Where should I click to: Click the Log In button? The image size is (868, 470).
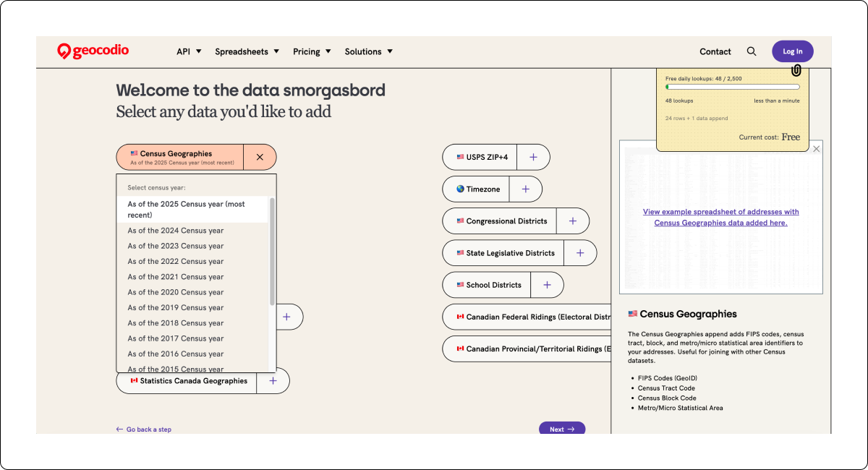coord(793,51)
